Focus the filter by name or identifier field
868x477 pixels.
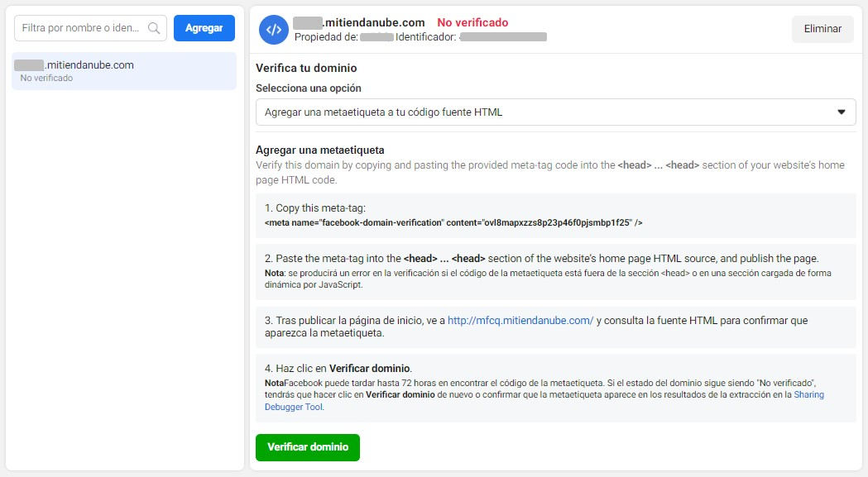(x=90, y=27)
